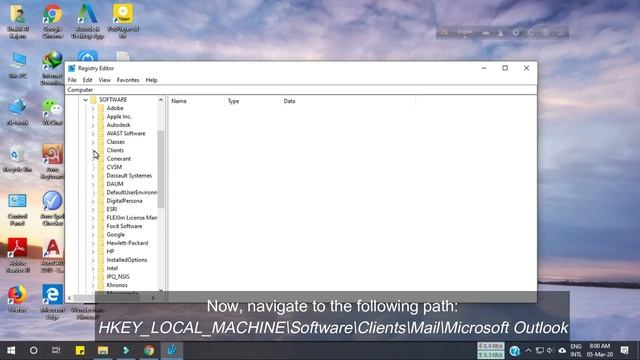Click the tree pane vertical scrollbar thumb
The image size is (640, 360).
[x=161, y=169]
